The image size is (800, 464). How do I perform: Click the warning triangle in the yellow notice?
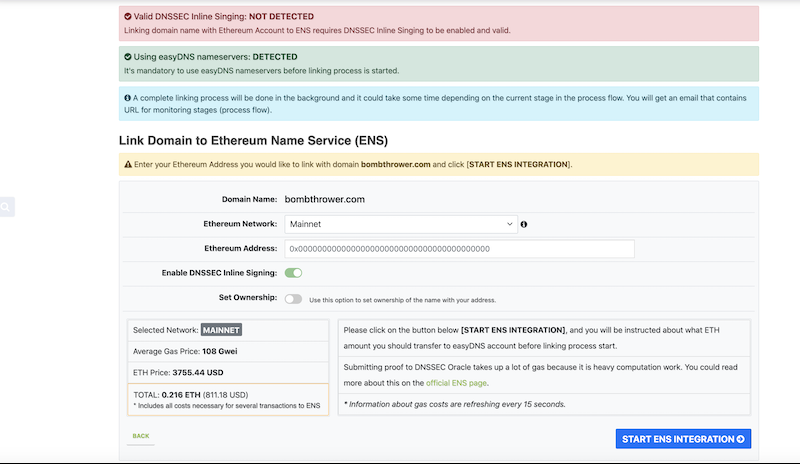click(x=128, y=164)
